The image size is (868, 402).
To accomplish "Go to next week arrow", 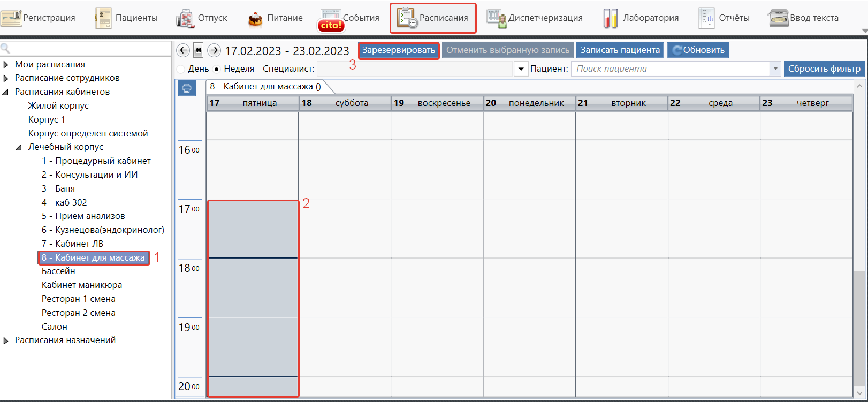I will tap(214, 50).
